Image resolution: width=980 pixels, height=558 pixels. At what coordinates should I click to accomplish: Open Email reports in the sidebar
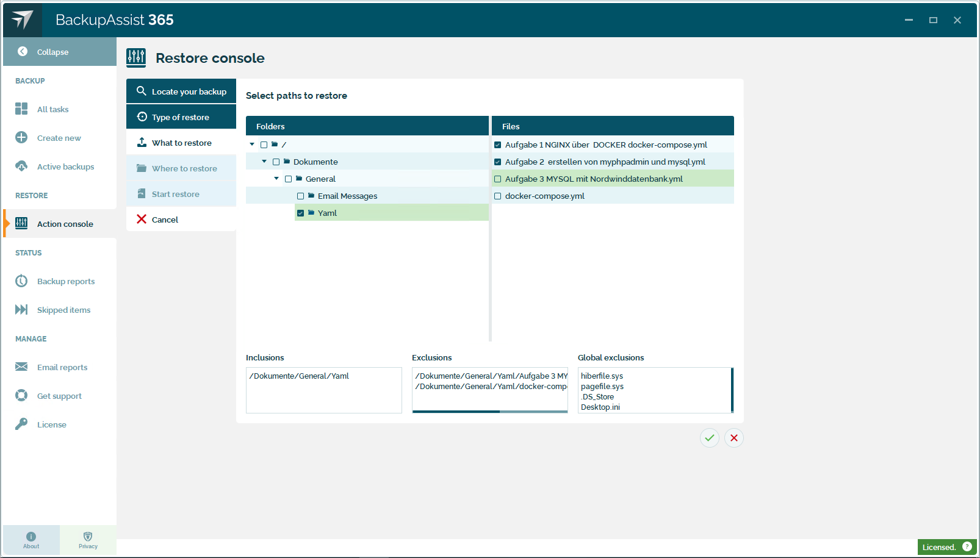[x=59, y=367]
